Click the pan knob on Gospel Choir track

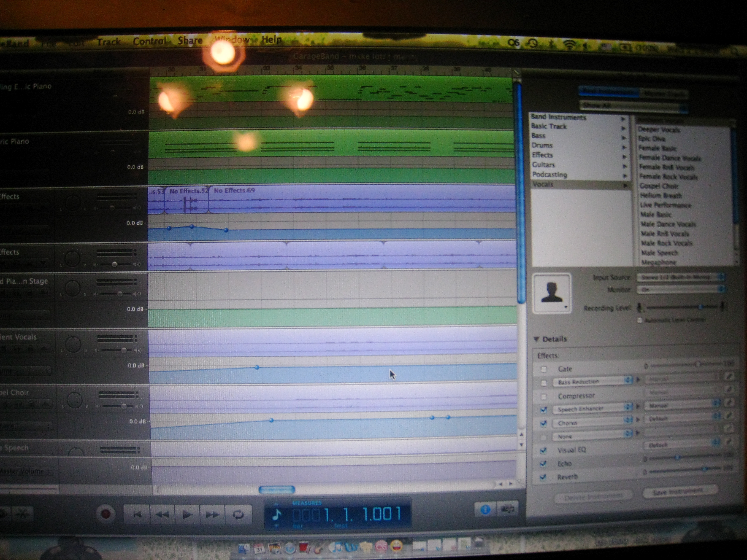pyautogui.click(x=74, y=401)
